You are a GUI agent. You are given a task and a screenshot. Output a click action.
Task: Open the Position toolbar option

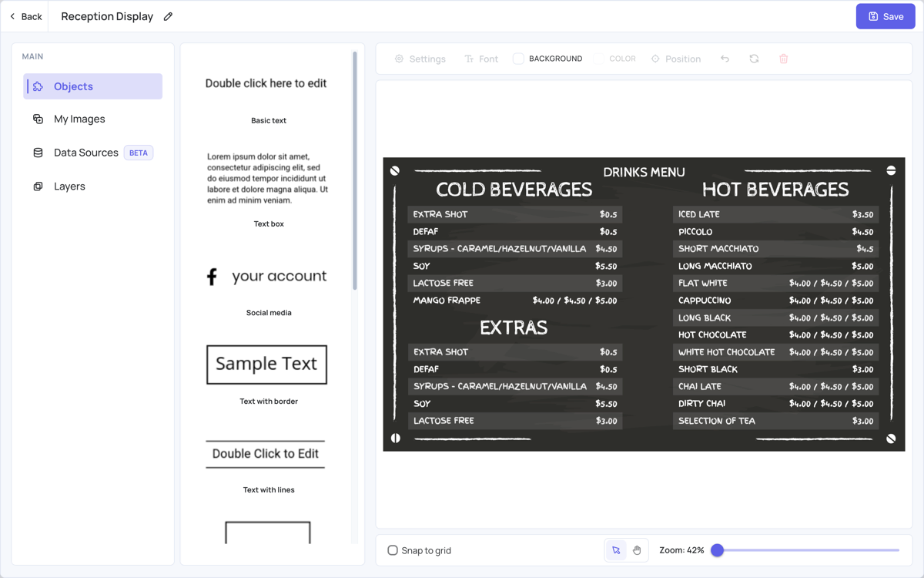point(676,59)
